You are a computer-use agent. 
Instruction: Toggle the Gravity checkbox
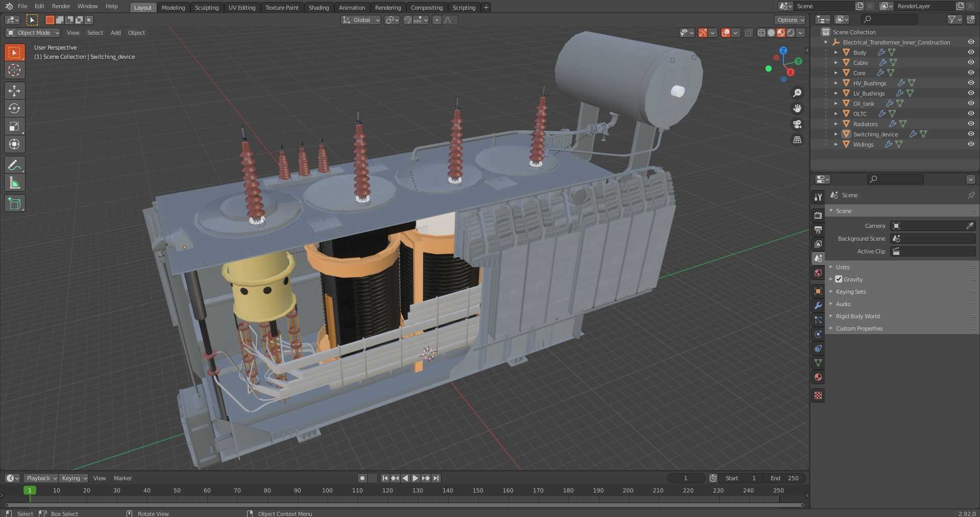[839, 279]
